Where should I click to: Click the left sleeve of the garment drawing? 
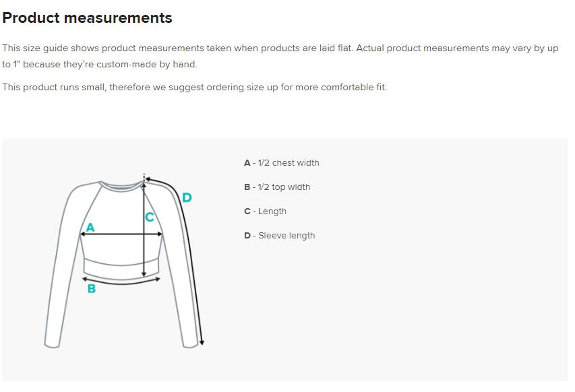(62, 269)
